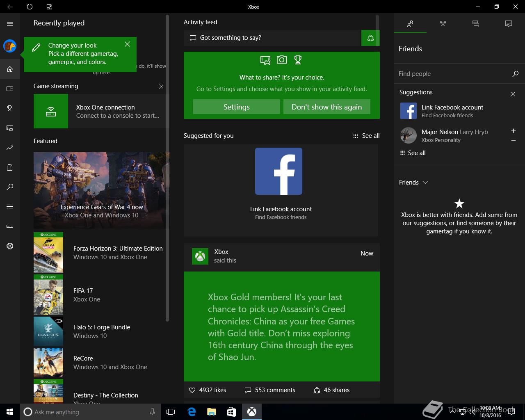Screen dimensions: 525x420
Task: Open the large Facebook suggestion card
Action: coord(281,190)
